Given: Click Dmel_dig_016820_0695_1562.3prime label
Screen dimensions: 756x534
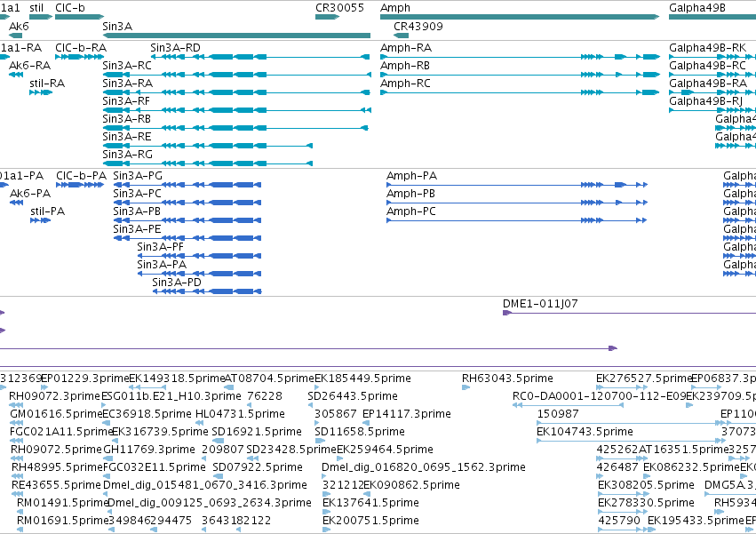Looking at the screenshot, I should (x=424, y=468).
